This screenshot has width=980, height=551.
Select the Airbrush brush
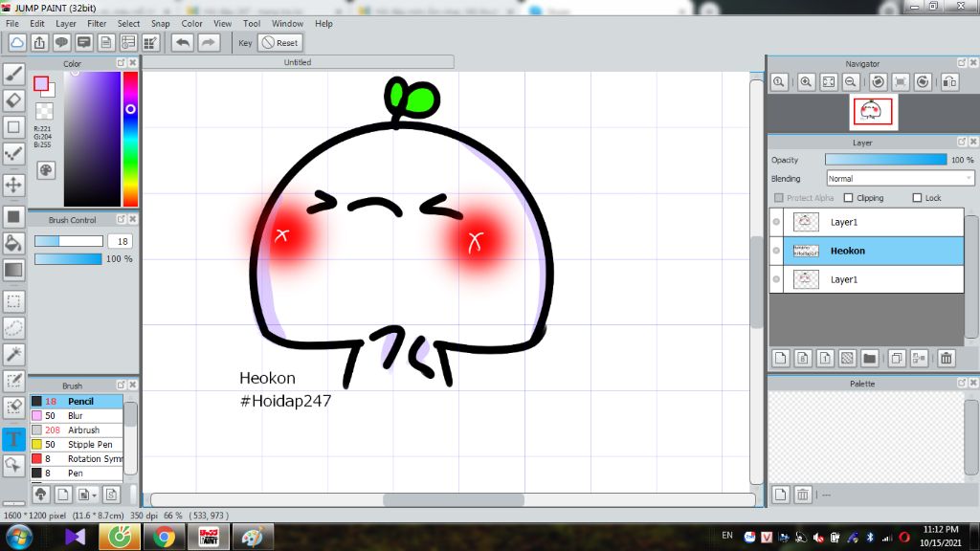tap(77, 430)
